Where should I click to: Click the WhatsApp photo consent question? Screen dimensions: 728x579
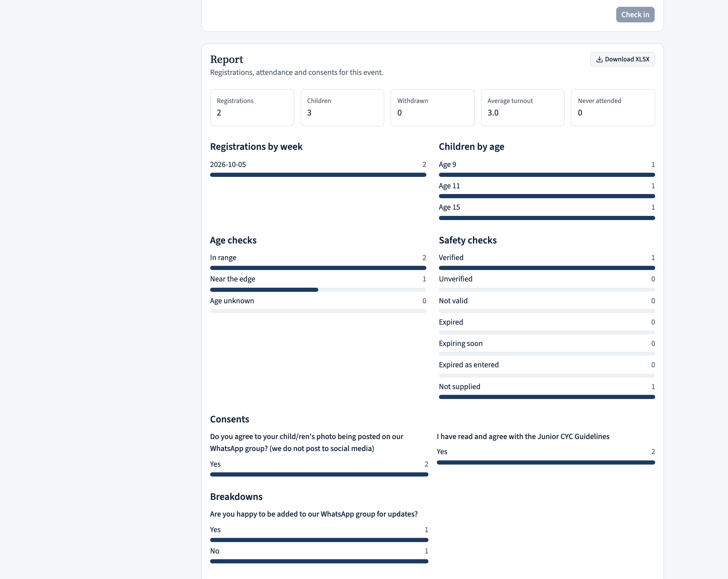tap(306, 442)
